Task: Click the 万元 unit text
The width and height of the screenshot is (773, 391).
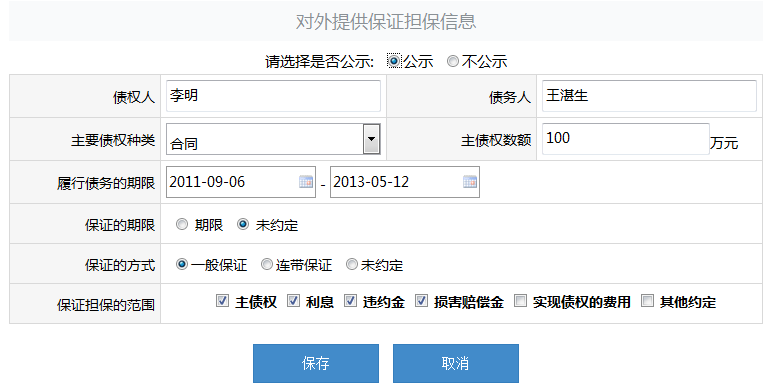Action: click(724, 143)
